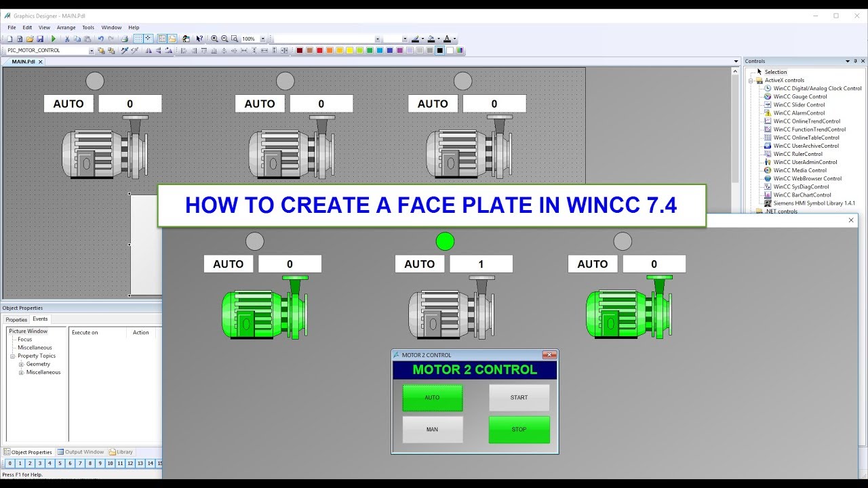868x488 pixels.
Task: Open the font size dropdown
Action: [x=405, y=39]
